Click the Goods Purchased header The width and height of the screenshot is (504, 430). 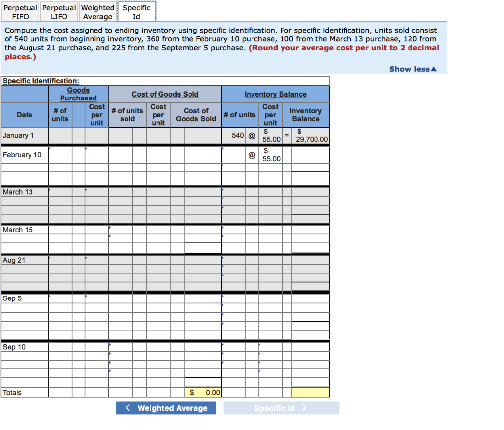78,94
